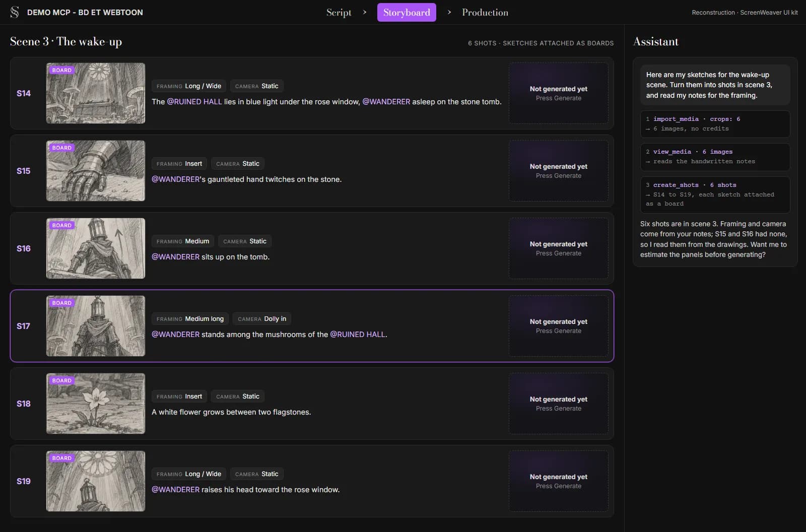Screen dimensions: 806x532
Task: Change S17 camera Dolly in chip
Action: click(262, 319)
